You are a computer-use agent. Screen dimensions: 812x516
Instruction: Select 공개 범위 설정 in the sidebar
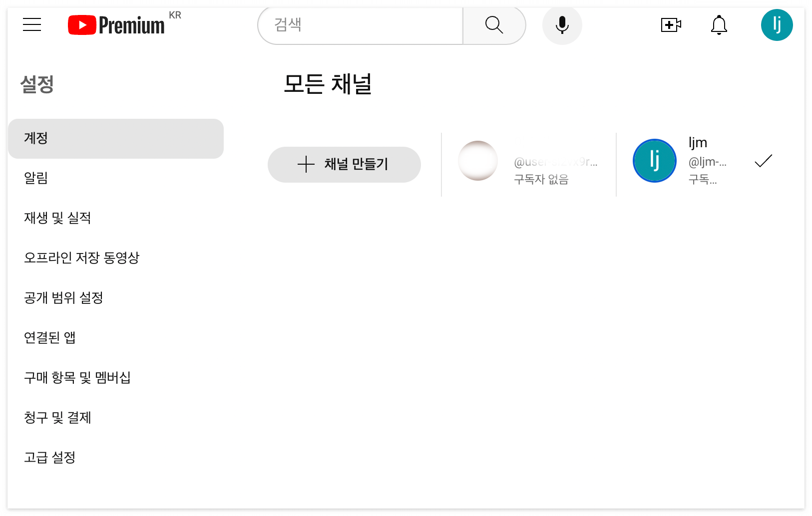click(63, 298)
